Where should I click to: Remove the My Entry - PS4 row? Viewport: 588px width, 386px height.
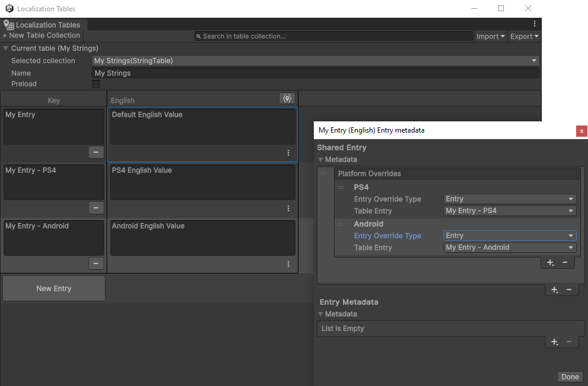(x=96, y=208)
